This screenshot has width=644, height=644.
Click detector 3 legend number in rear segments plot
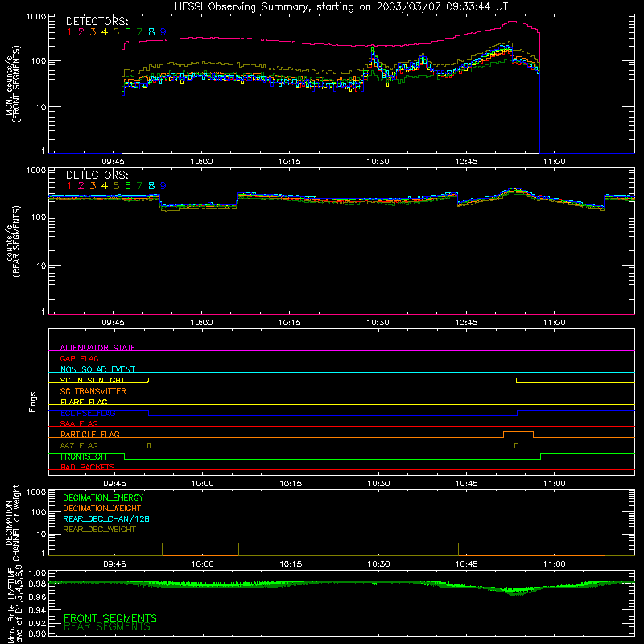coord(93,186)
